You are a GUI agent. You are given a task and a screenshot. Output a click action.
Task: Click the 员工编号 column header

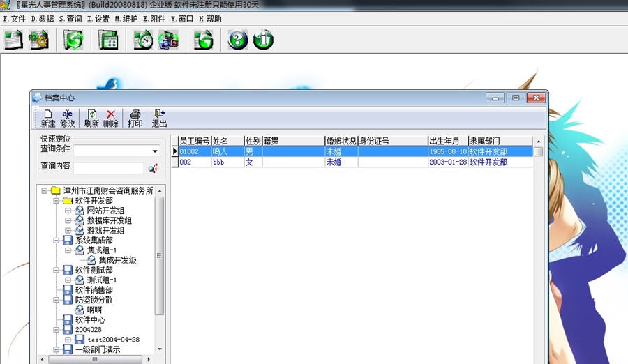pyautogui.click(x=195, y=141)
